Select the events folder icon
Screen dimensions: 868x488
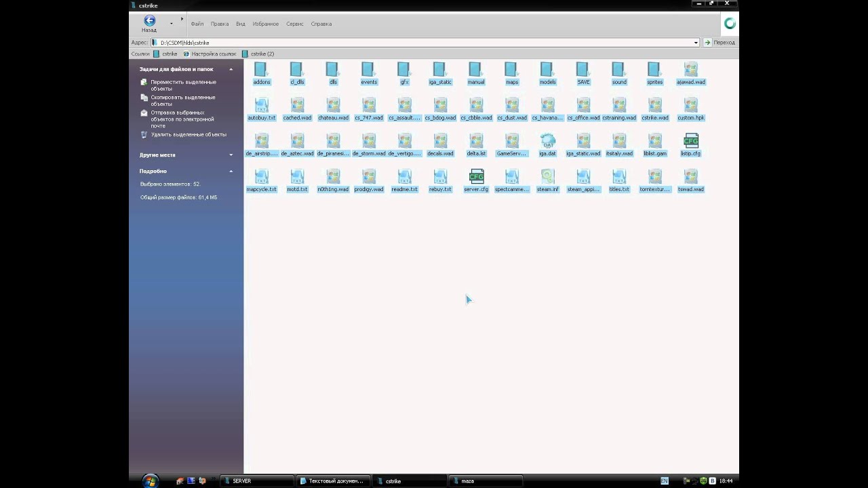tap(368, 69)
